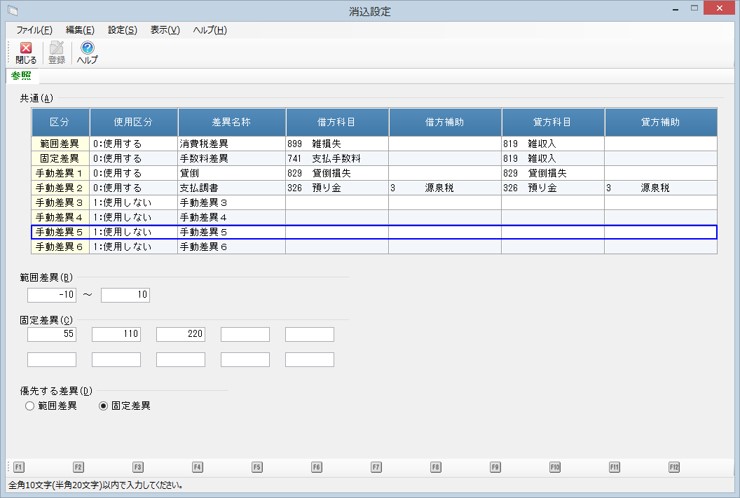
Task: Switch to the 参照 tab
Action: point(20,75)
